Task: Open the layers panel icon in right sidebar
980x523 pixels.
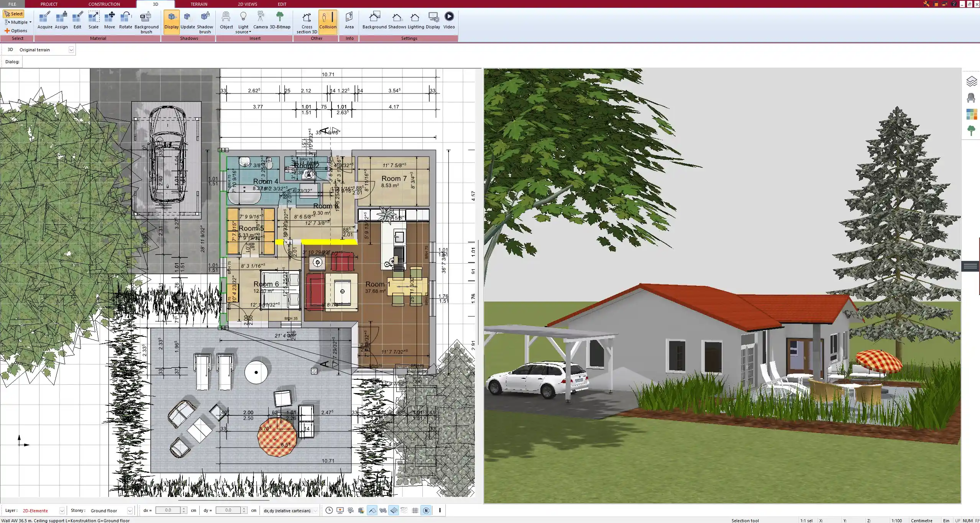Action: pyautogui.click(x=971, y=81)
